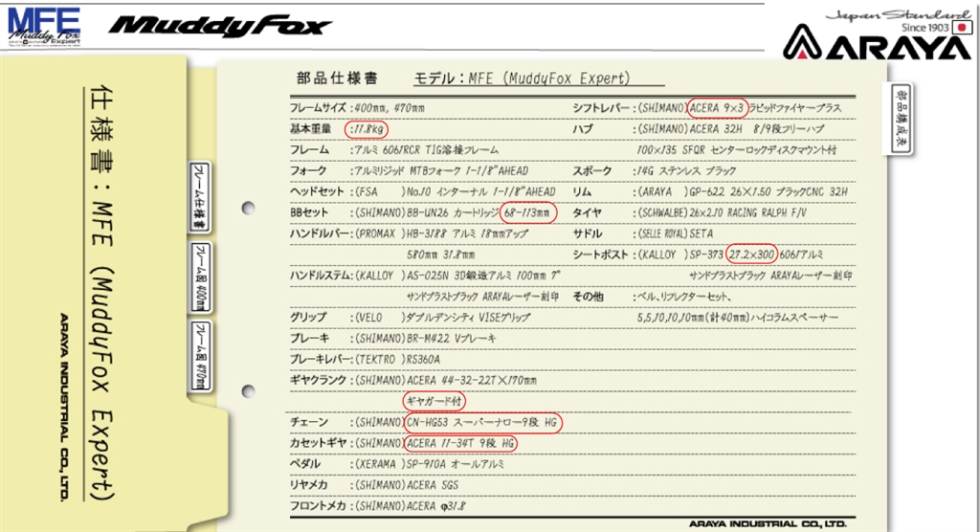The image size is (980, 532).
Task: Click the MuddyFox wordmark in the header
Action: (x=219, y=26)
